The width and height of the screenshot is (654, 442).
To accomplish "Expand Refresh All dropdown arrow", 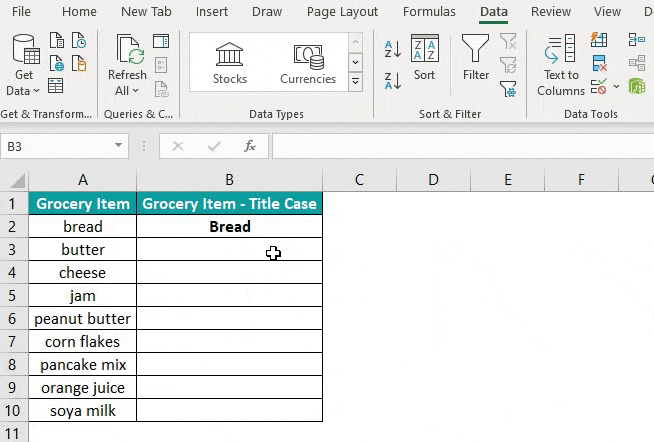I will pyautogui.click(x=135, y=90).
